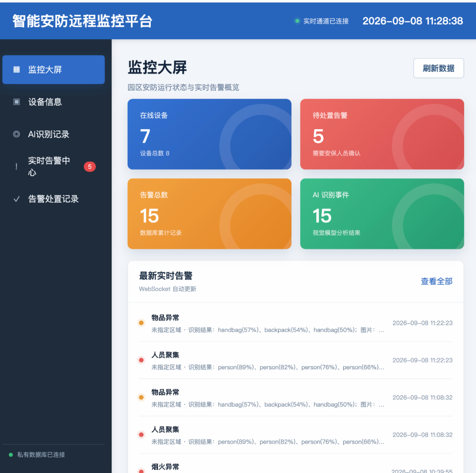
Task: Click the 实时通道已连接 status text
Action: pyautogui.click(x=326, y=21)
